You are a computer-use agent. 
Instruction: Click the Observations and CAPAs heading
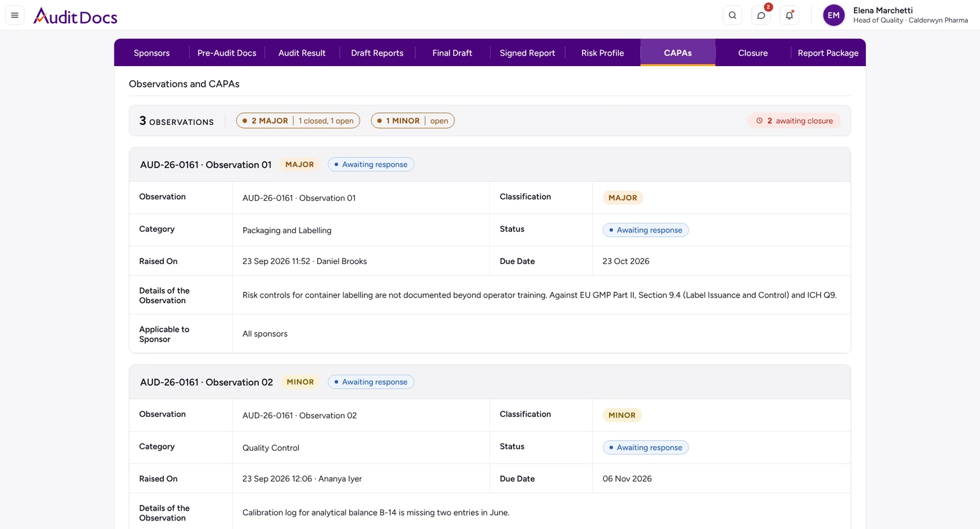tap(184, 84)
